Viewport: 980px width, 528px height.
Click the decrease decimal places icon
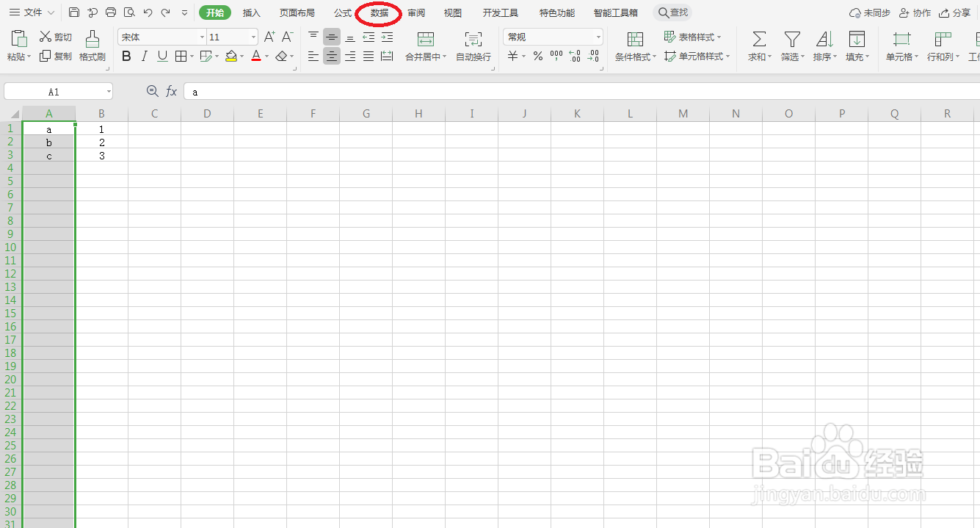click(593, 57)
